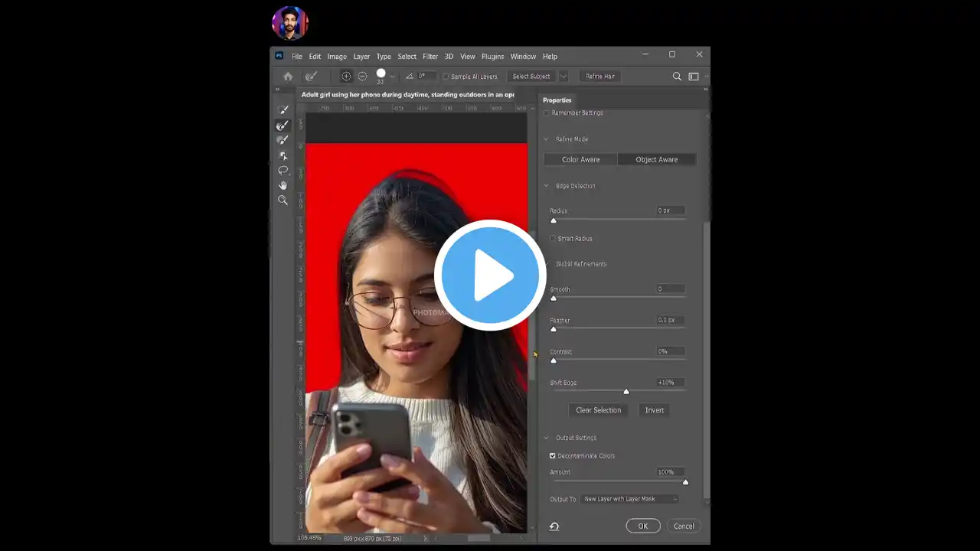980x551 pixels.
Task: Open the Window menu
Action: point(523,57)
